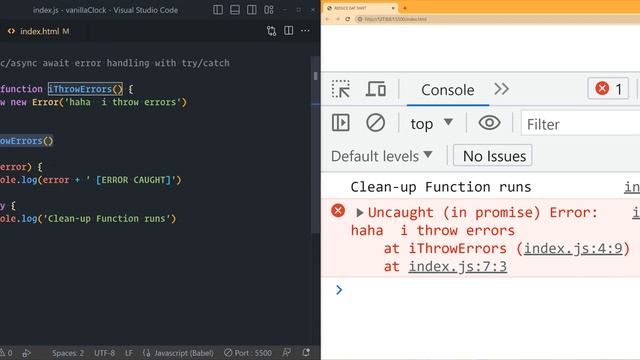This screenshot has height=360, width=640.
Task: Click the async await comment line in code
Action: pyautogui.click(x=115, y=63)
